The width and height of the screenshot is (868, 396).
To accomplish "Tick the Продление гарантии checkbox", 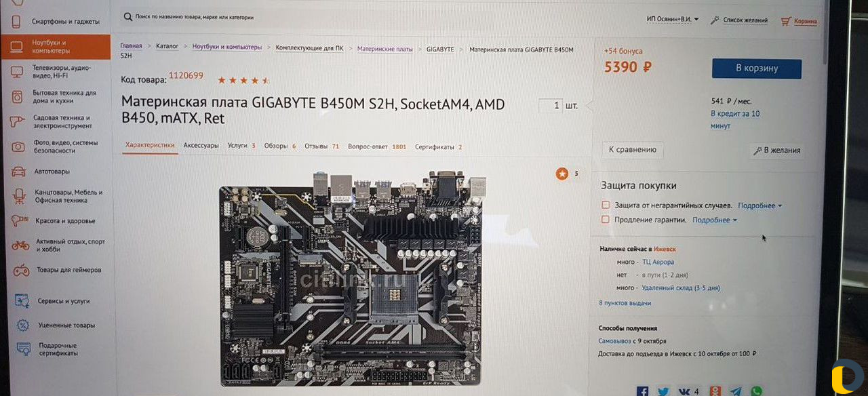I will click(x=606, y=220).
